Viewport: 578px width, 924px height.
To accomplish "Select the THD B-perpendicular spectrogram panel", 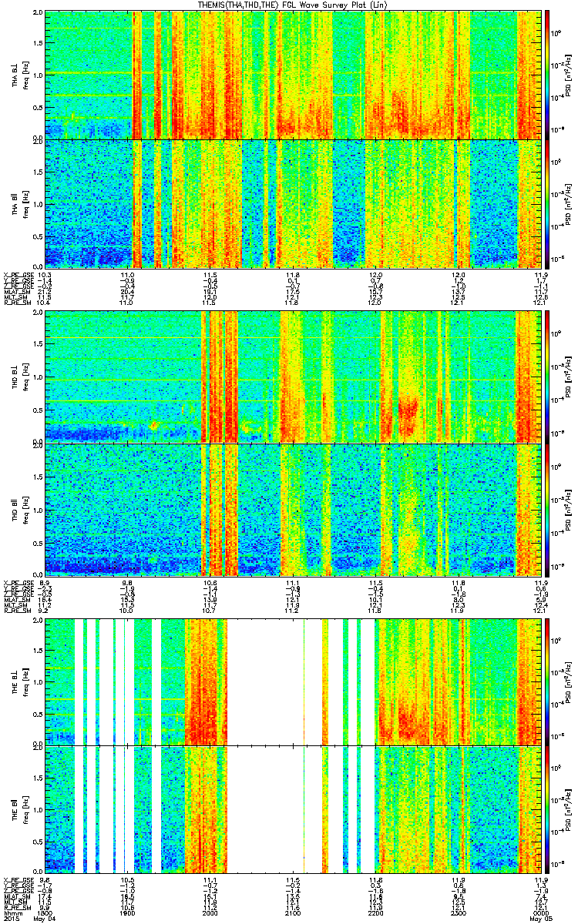I will click(x=293, y=377).
